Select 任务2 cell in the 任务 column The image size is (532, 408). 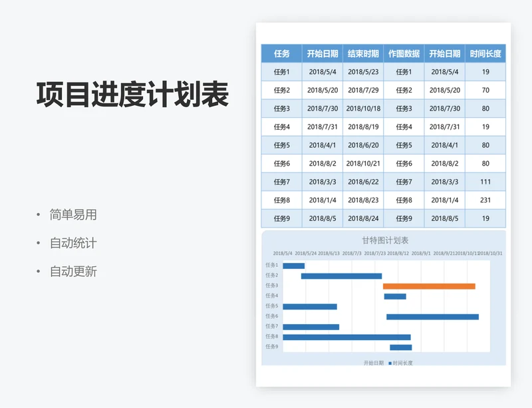pyautogui.click(x=281, y=91)
